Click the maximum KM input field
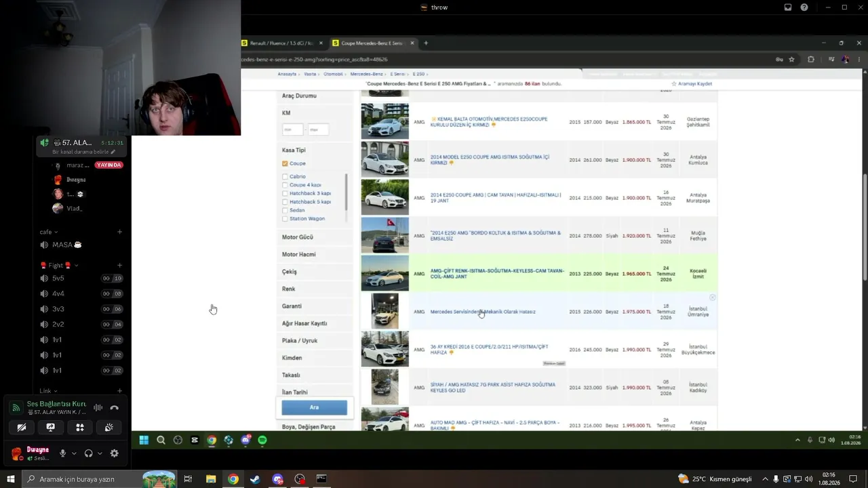This screenshot has width=868, height=488. pyautogui.click(x=318, y=129)
